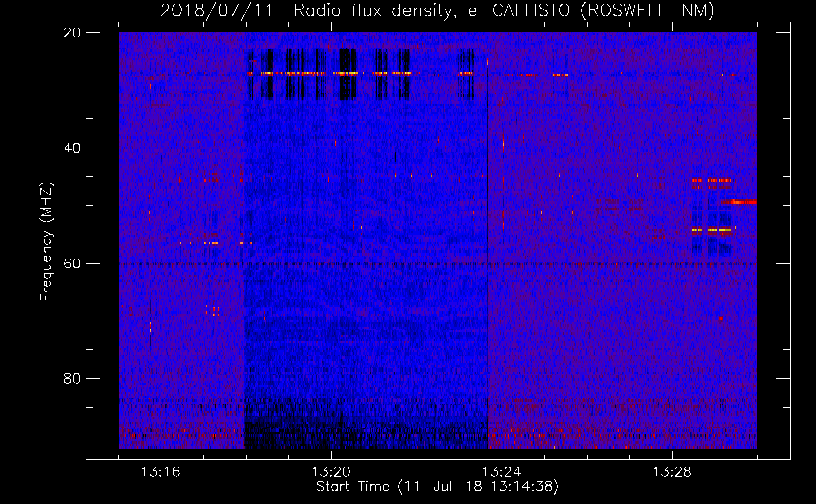Click the frequency tick label 40
This screenshot has height=504, width=816.
tap(72, 148)
